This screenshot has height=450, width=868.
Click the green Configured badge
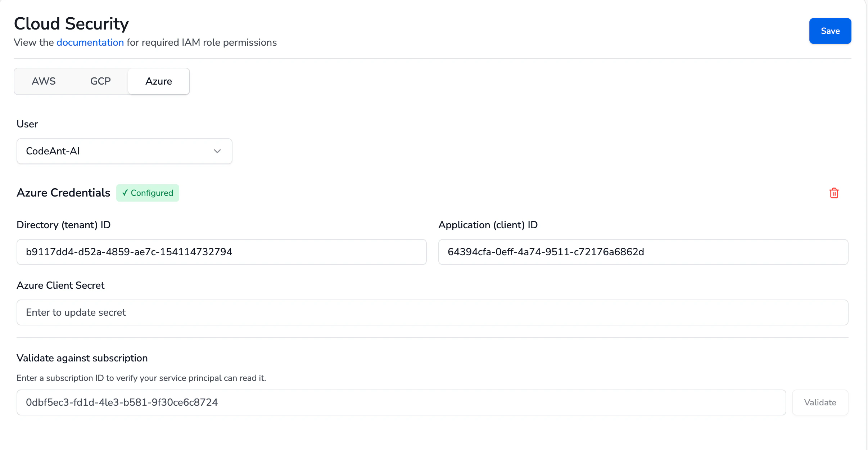pyautogui.click(x=148, y=193)
